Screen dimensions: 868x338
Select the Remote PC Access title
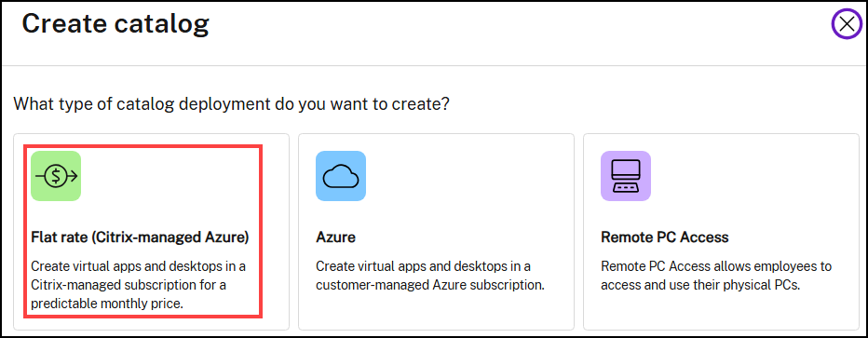665,237
